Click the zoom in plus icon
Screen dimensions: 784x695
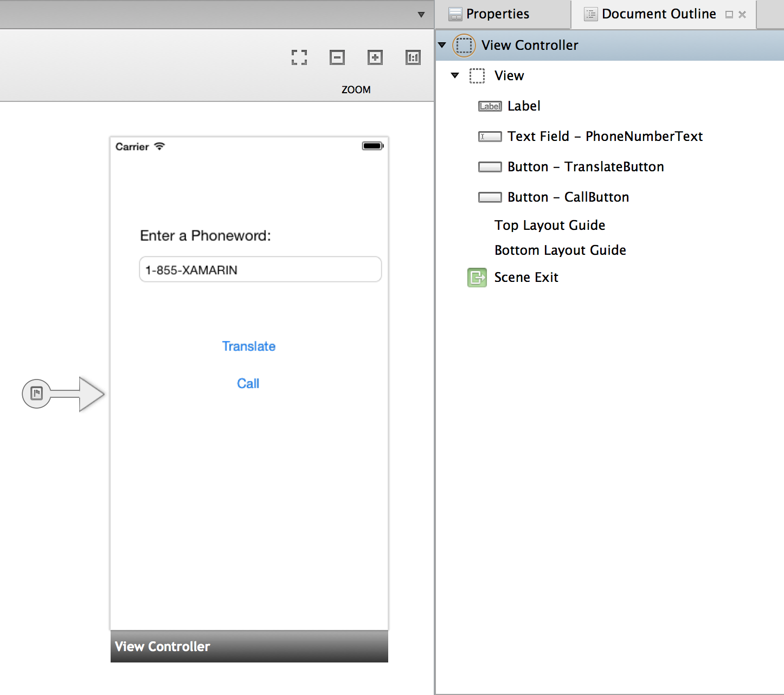pos(375,57)
